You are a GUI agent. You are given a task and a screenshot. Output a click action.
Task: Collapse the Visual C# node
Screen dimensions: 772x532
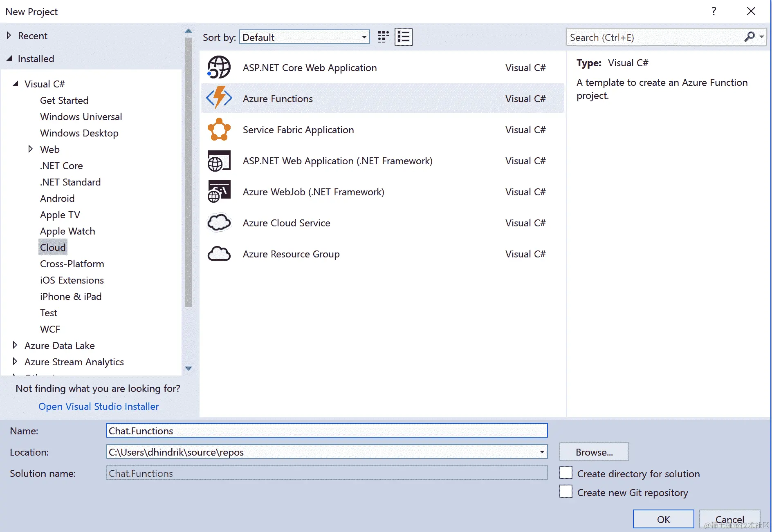click(16, 84)
